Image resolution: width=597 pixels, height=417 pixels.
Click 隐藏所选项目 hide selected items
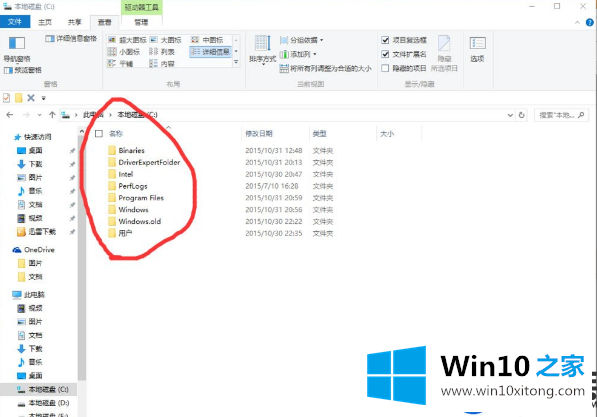pos(444,54)
